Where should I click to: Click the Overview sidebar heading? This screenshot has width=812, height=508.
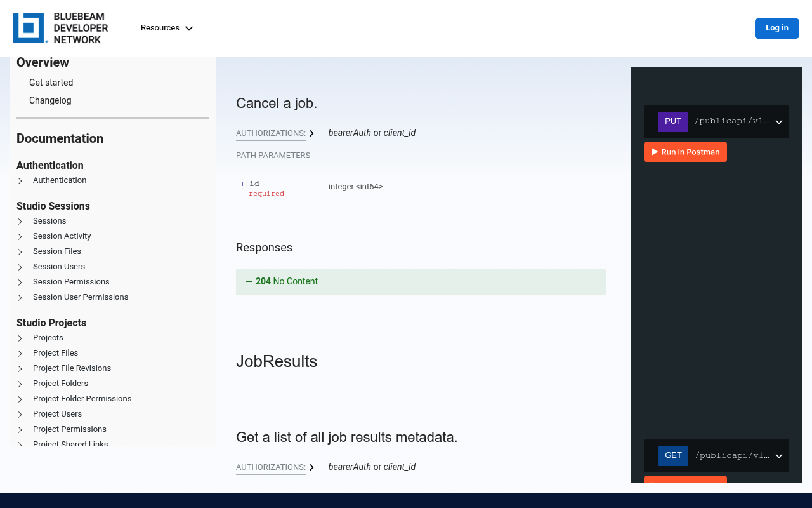pyautogui.click(x=43, y=63)
